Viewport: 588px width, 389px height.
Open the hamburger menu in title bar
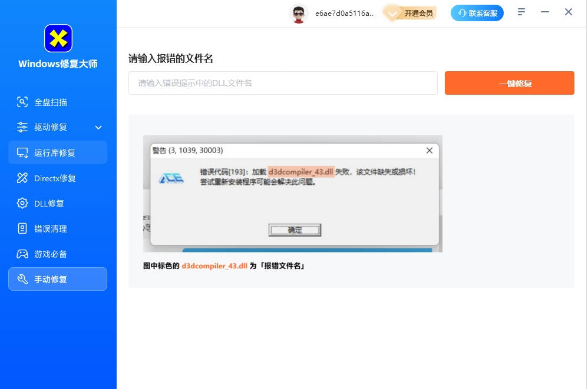click(x=521, y=12)
